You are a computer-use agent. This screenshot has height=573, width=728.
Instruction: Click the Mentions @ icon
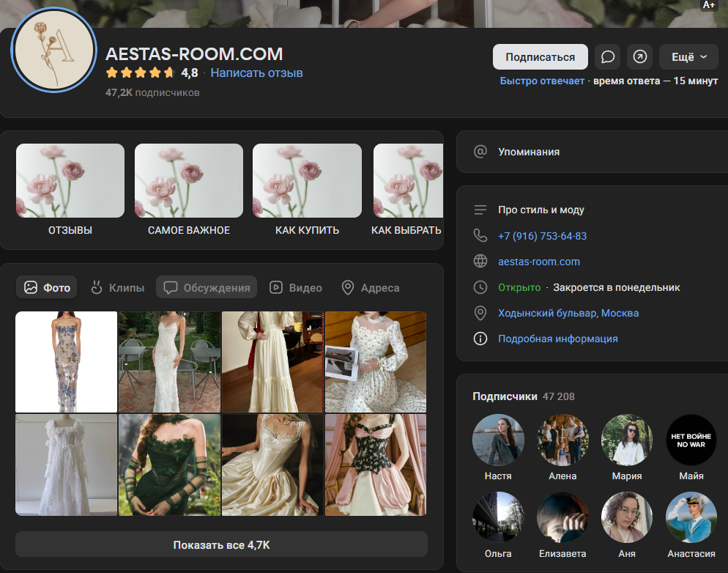pyautogui.click(x=480, y=152)
